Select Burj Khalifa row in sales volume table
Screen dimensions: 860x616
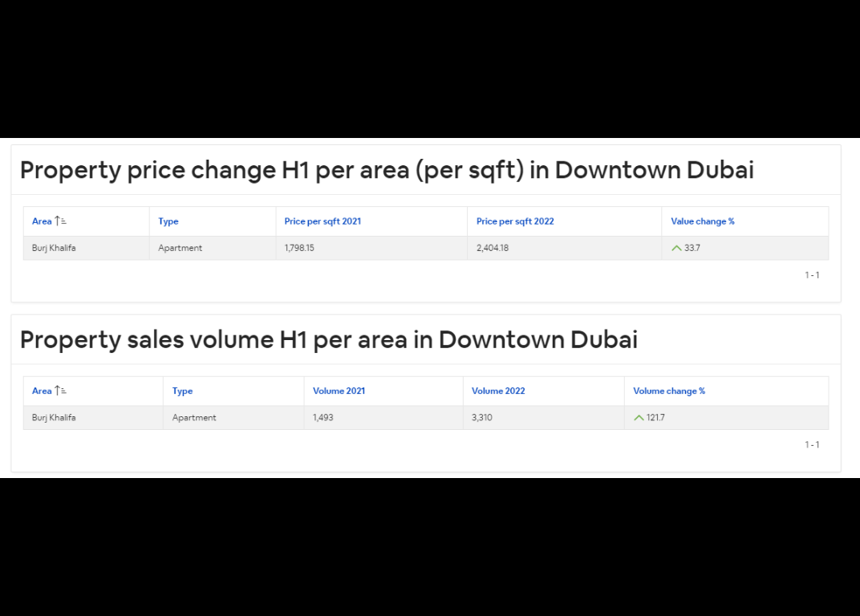pyautogui.click(x=54, y=418)
